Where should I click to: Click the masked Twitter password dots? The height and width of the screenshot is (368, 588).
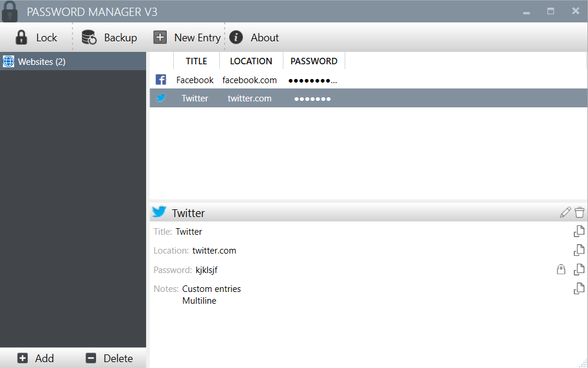coord(312,99)
